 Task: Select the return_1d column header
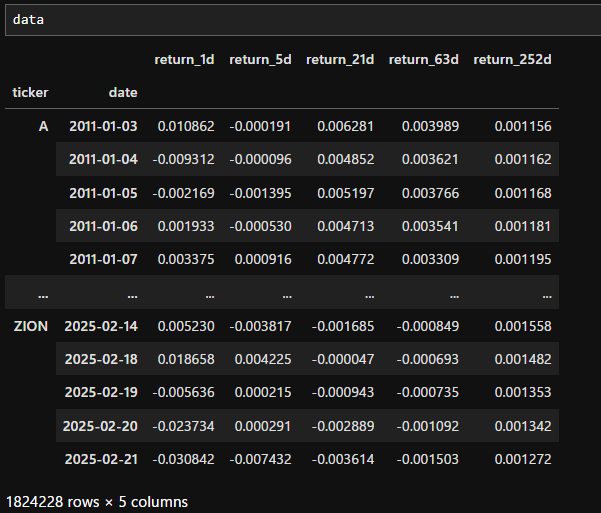point(184,59)
